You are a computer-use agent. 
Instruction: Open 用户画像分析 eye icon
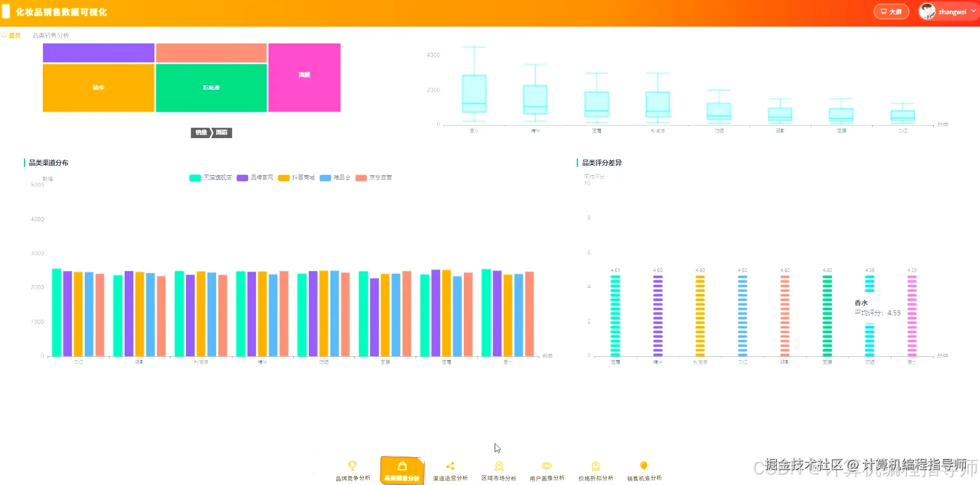tap(547, 466)
